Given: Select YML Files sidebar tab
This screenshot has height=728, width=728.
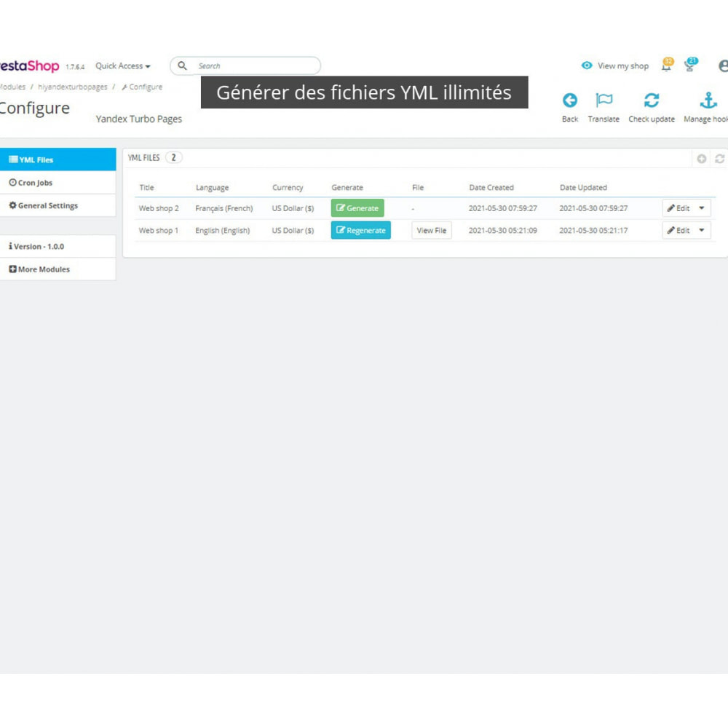Looking at the screenshot, I should click(58, 159).
